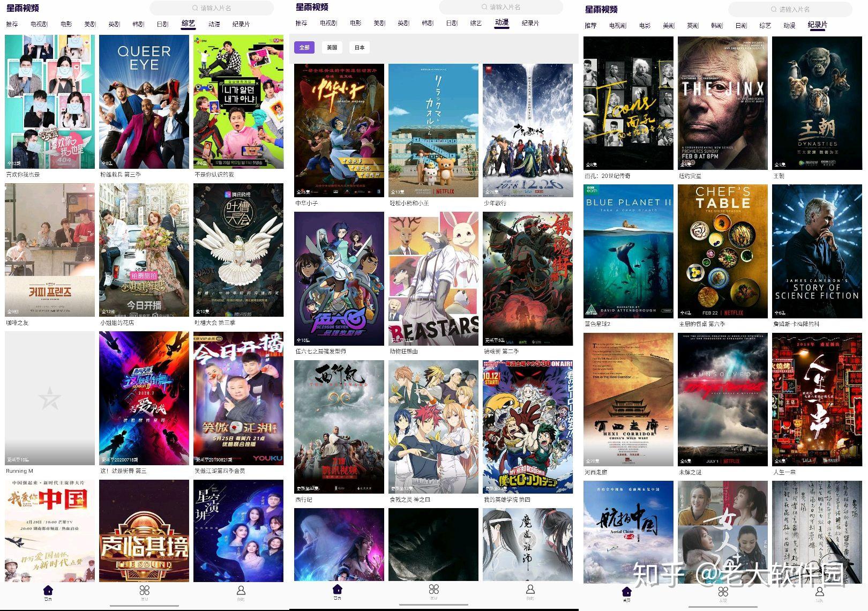Open the profile icon on the 综艺 screen
The image size is (868, 611).
click(241, 590)
